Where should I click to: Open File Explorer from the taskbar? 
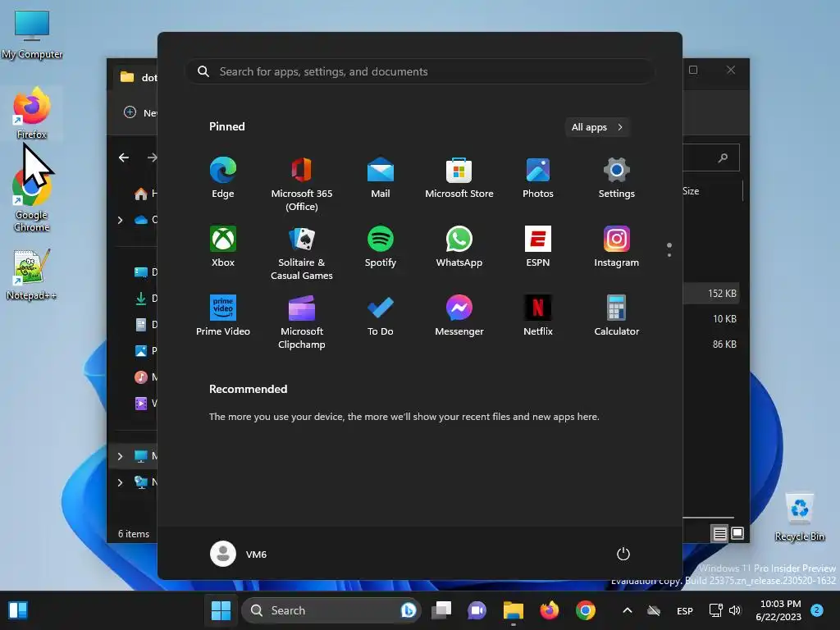(x=514, y=610)
